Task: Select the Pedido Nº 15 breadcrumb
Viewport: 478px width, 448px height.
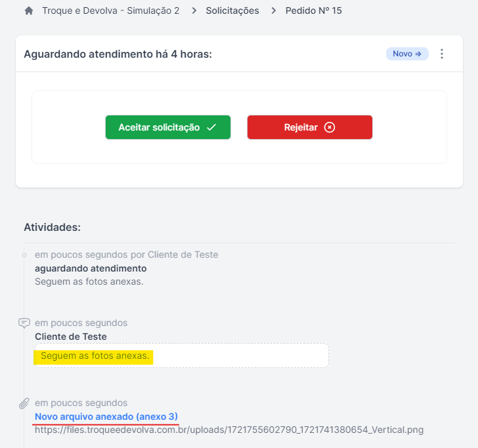Action: coord(314,10)
